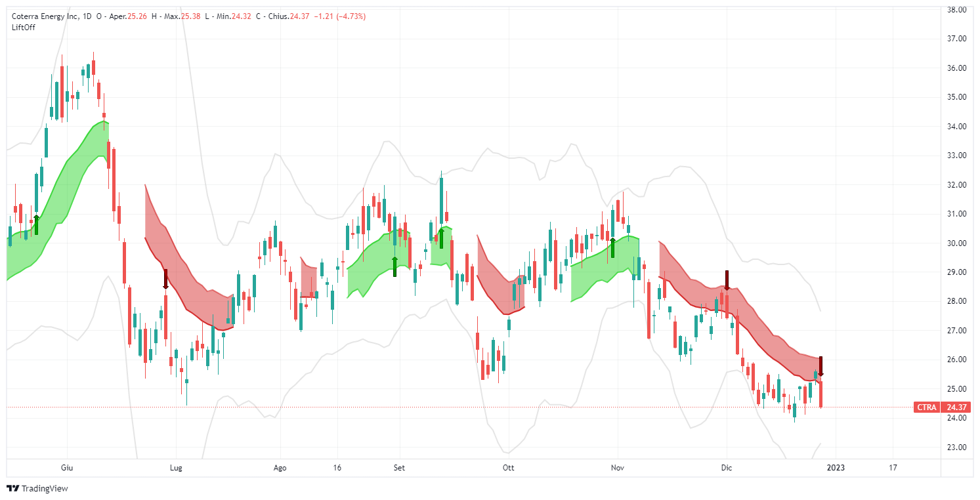Click the Lug label on time axis
Screen dimensions: 980x500
point(176,469)
